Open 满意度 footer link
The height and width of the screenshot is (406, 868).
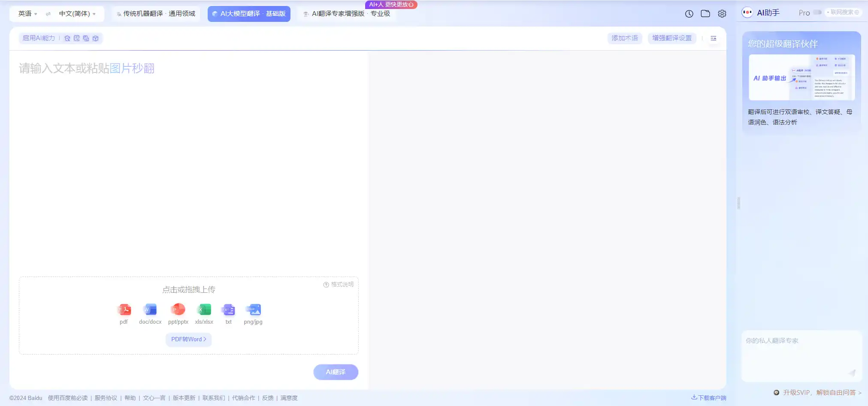pos(289,398)
